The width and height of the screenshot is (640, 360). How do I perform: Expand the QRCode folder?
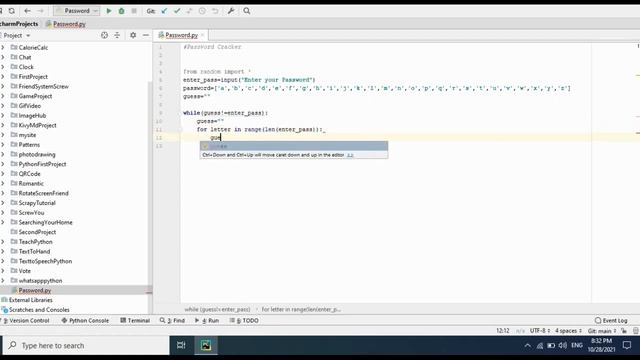[3, 174]
